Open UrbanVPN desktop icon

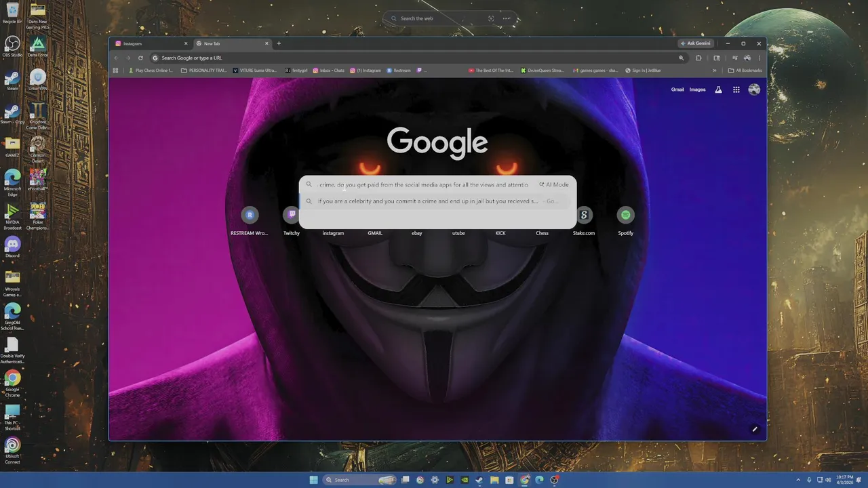(37, 80)
